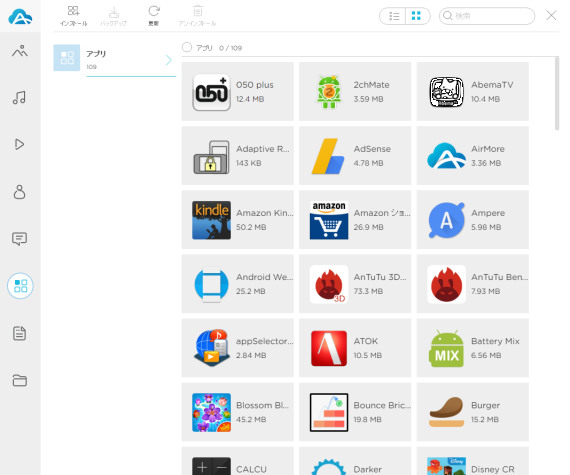Click the 'AbemaTV' app name text

[x=492, y=85]
